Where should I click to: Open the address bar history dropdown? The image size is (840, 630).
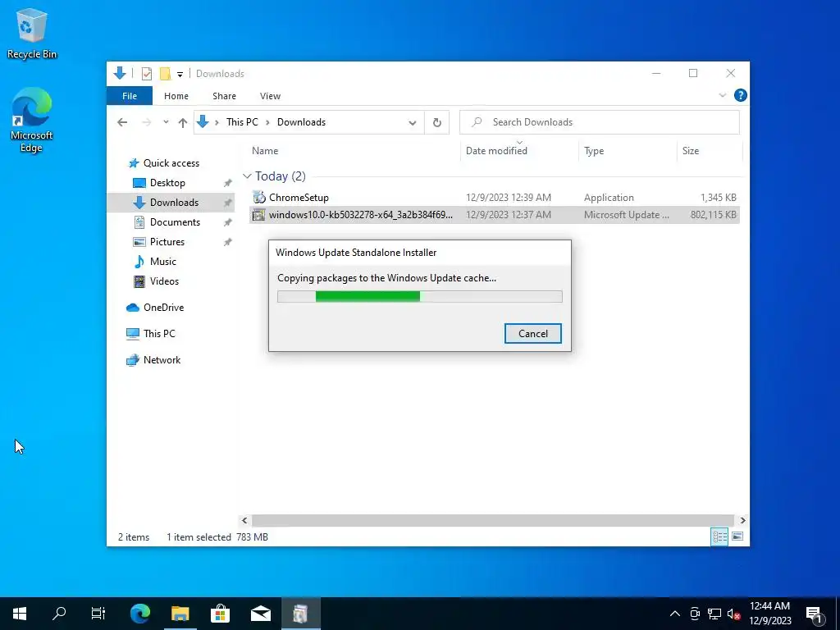[x=412, y=123]
